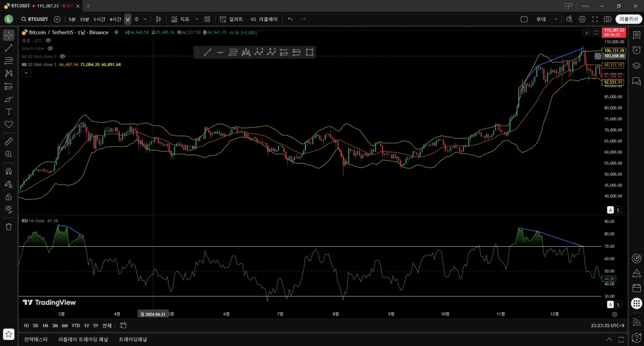Enable the magnet snap mode icon

pos(9,172)
